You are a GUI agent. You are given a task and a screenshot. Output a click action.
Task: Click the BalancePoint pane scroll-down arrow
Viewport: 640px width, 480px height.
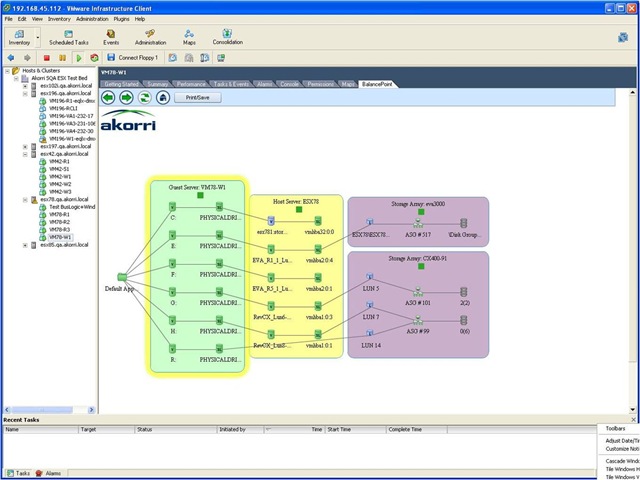tap(632, 409)
